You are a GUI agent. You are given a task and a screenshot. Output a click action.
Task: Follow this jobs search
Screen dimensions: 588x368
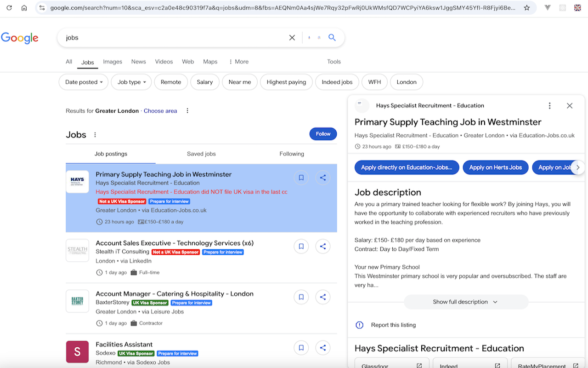click(323, 134)
